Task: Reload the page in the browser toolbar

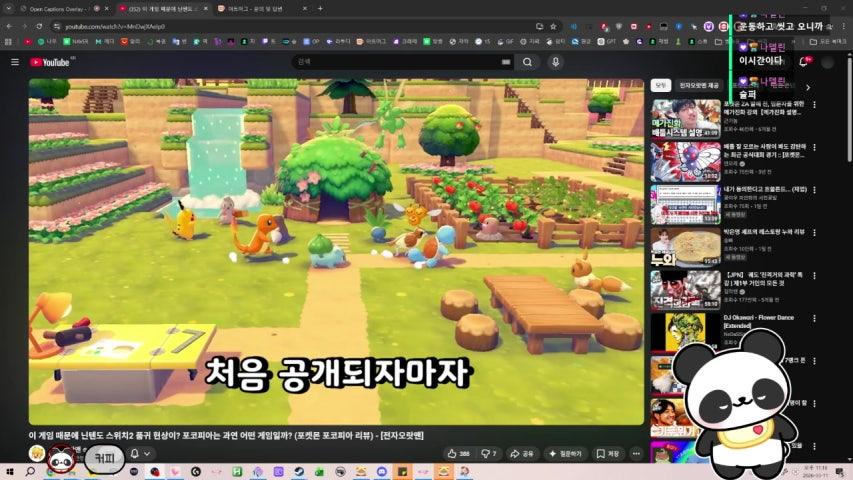Action: (x=39, y=26)
